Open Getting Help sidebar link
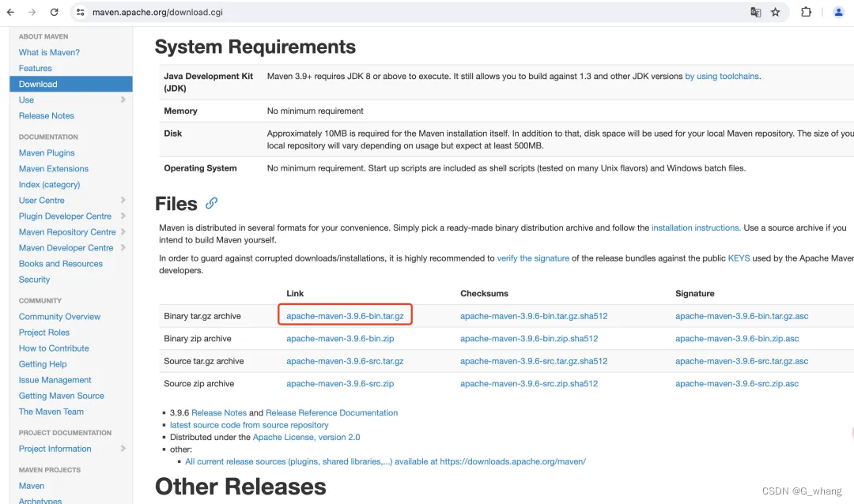Screen dimensions: 854x504 [43, 363]
